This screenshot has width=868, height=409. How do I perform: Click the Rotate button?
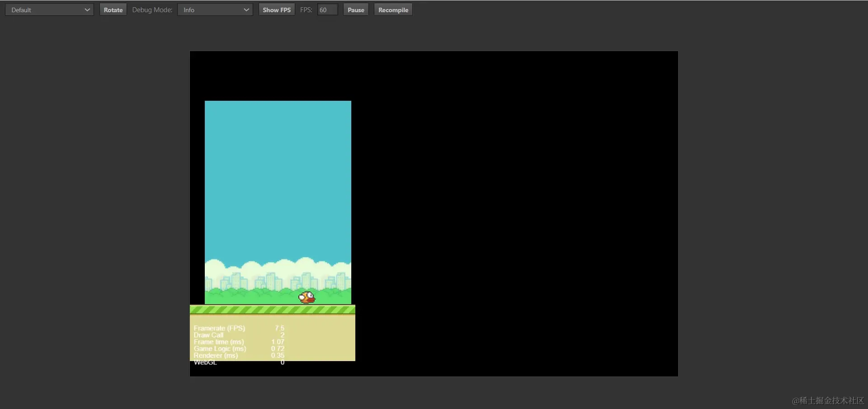coord(113,10)
